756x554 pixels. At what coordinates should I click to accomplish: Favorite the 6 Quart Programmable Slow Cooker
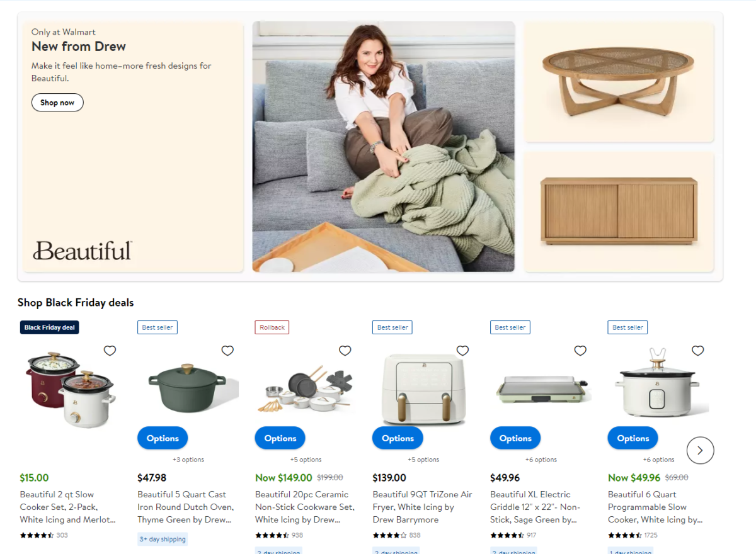(x=697, y=351)
